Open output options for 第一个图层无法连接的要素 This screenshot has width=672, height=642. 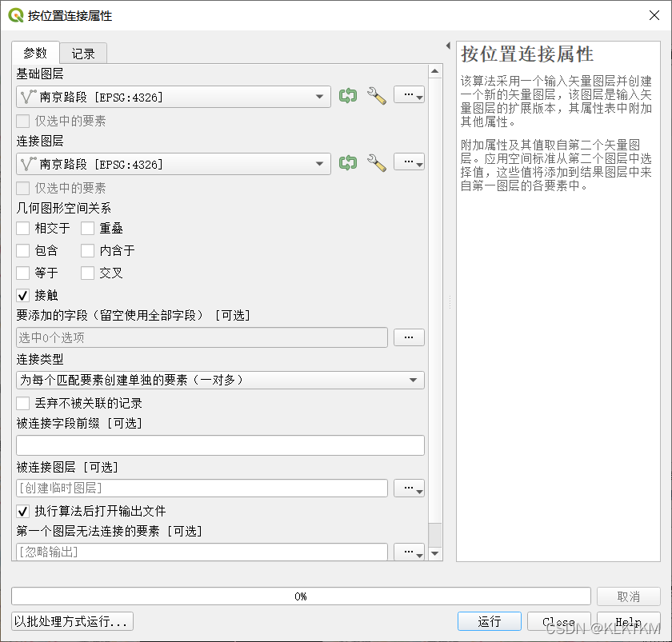coord(409,552)
